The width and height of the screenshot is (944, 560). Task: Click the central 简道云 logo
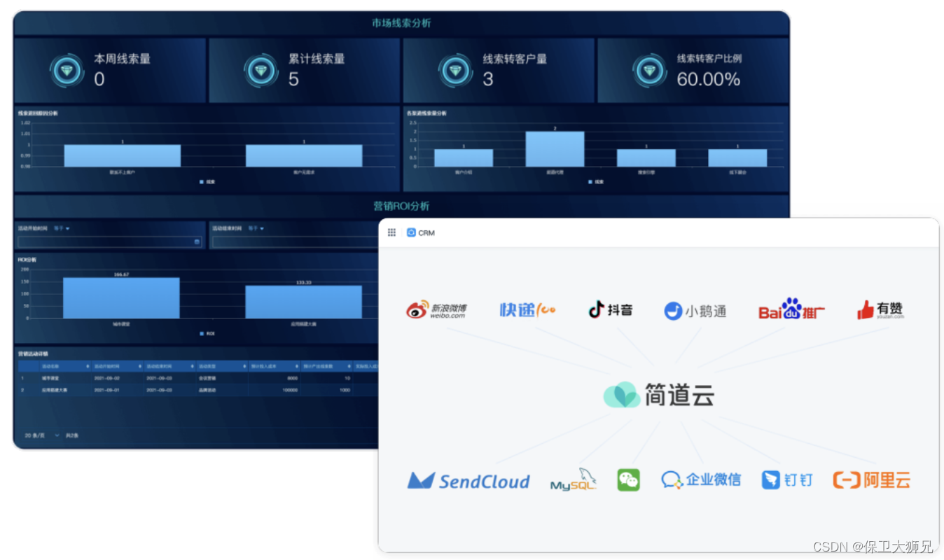[x=659, y=395]
